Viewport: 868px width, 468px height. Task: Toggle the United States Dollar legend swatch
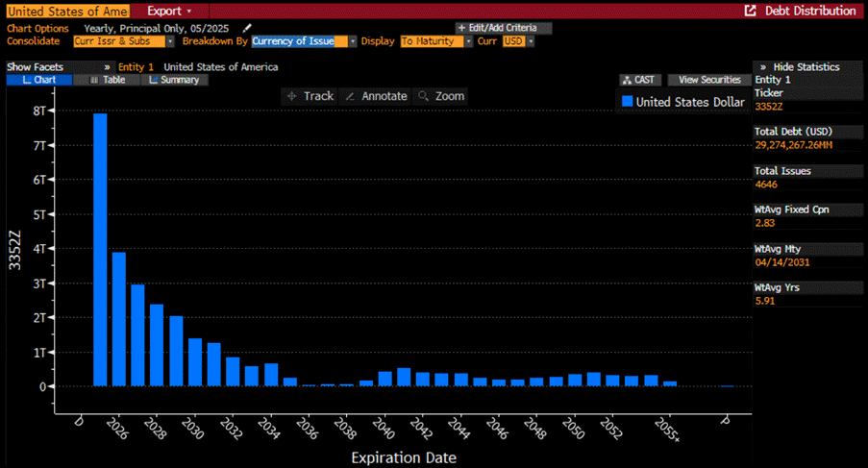[627, 101]
